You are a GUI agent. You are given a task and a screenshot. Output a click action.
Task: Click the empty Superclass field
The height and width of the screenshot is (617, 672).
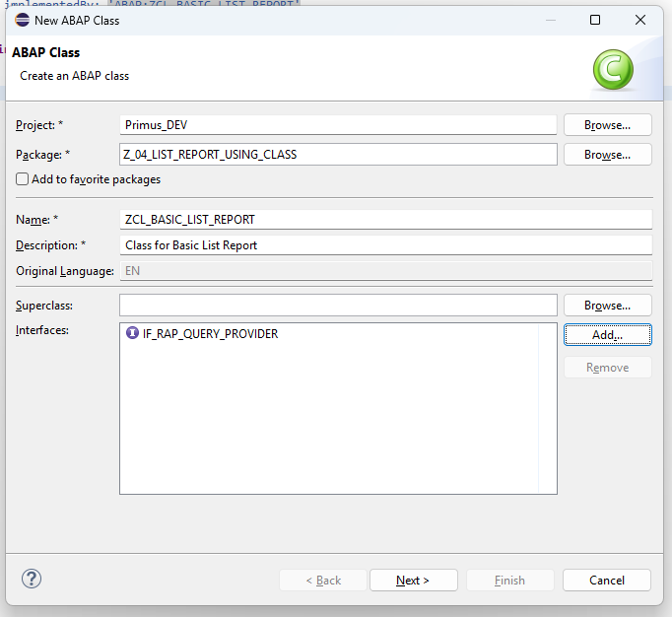pyautogui.click(x=338, y=306)
